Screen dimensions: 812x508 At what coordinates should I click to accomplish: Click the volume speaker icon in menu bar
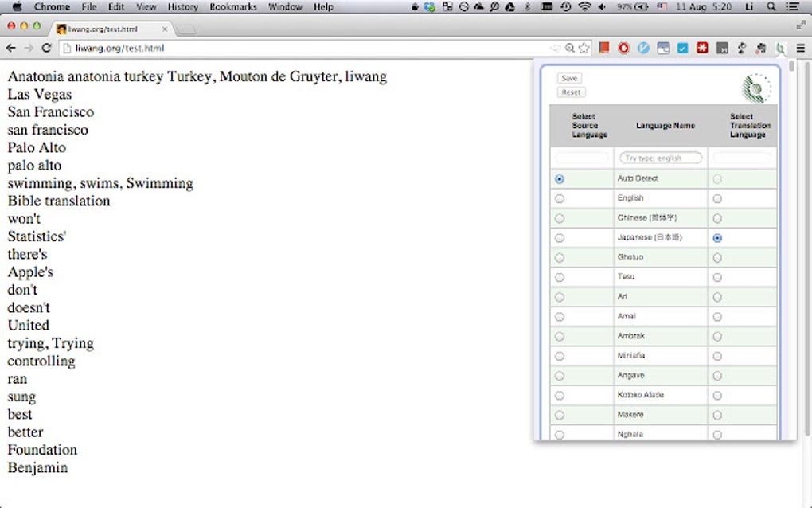point(602,6)
